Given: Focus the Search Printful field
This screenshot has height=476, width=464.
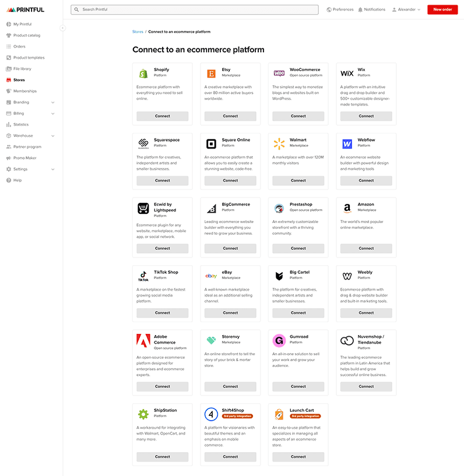Looking at the screenshot, I should point(195,10).
